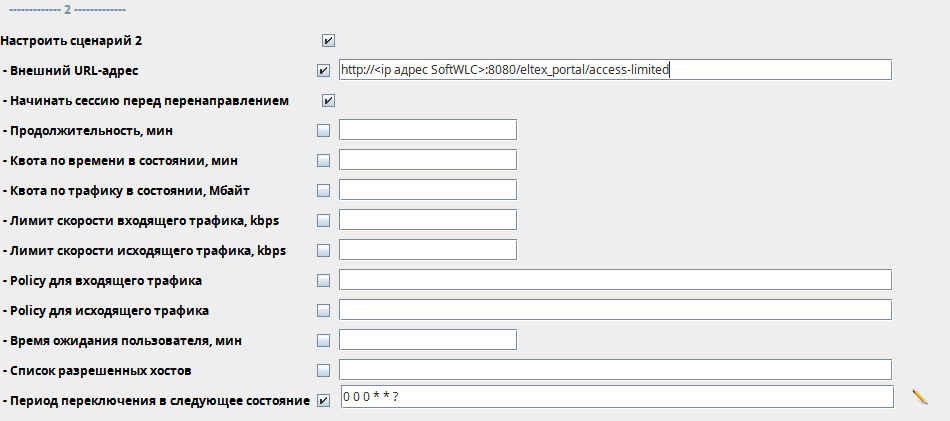Image resolution: width=950 pixels, height=421 pixels.
Task: Disable 'Начинать сессию перед перенаправлением' checkbox
Action: pyautogui.click(x=328, y=101)
